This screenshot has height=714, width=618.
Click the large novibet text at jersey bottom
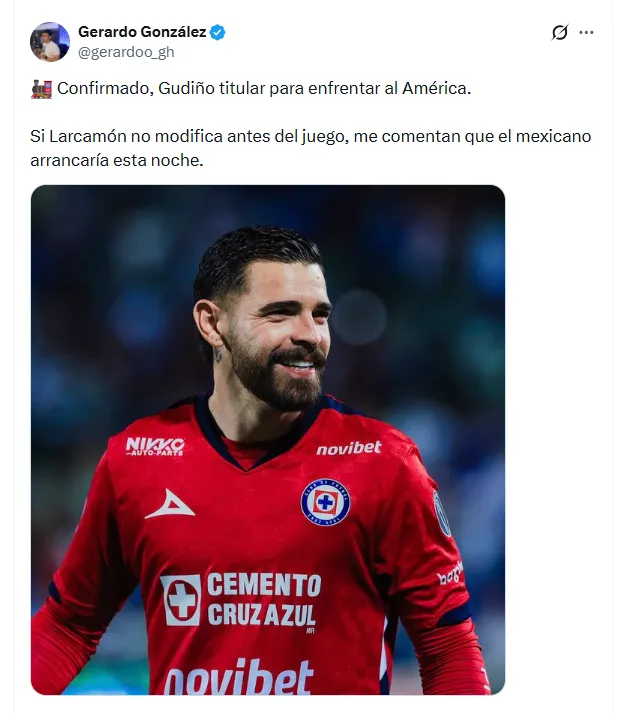pyautogui.click(x=239, y=678)
